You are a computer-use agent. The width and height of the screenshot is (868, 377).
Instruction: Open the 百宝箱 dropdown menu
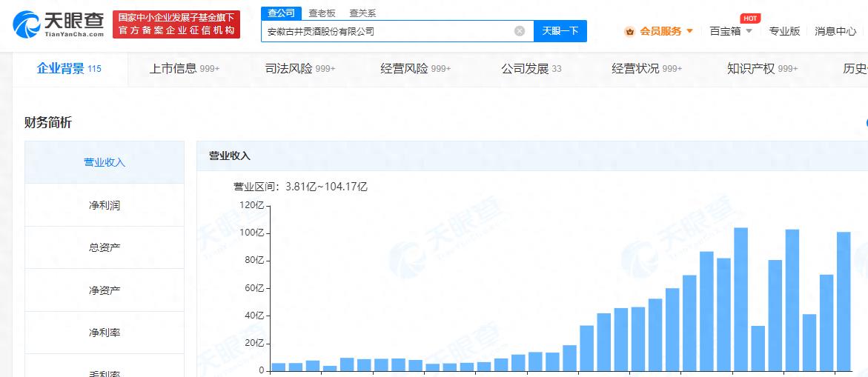pyautogui.click(x=730, y=31)
